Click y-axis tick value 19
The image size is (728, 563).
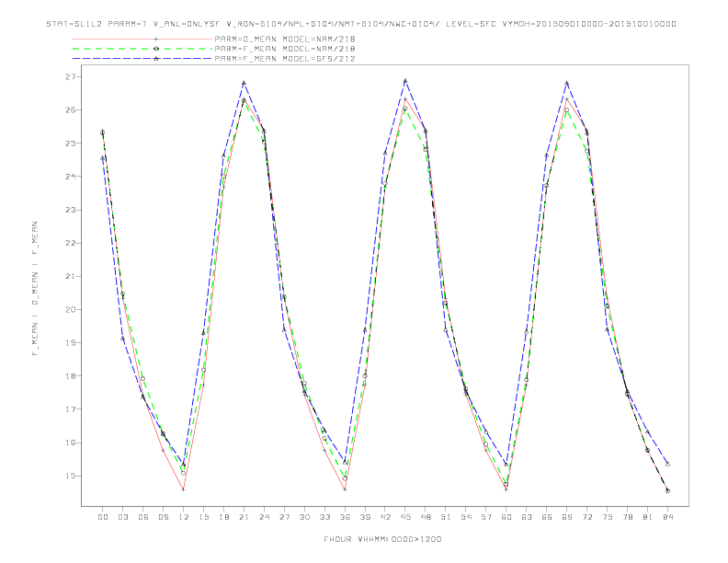[70, 343]
